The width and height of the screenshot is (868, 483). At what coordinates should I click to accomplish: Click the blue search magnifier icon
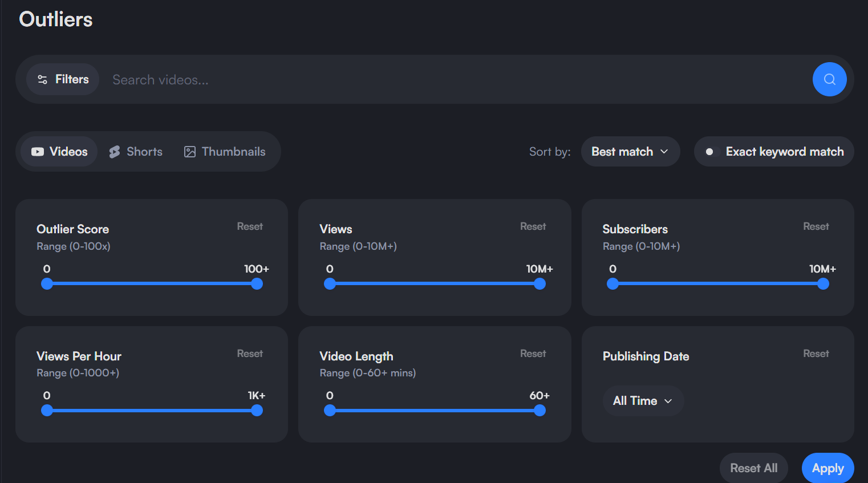coord(829,79)
